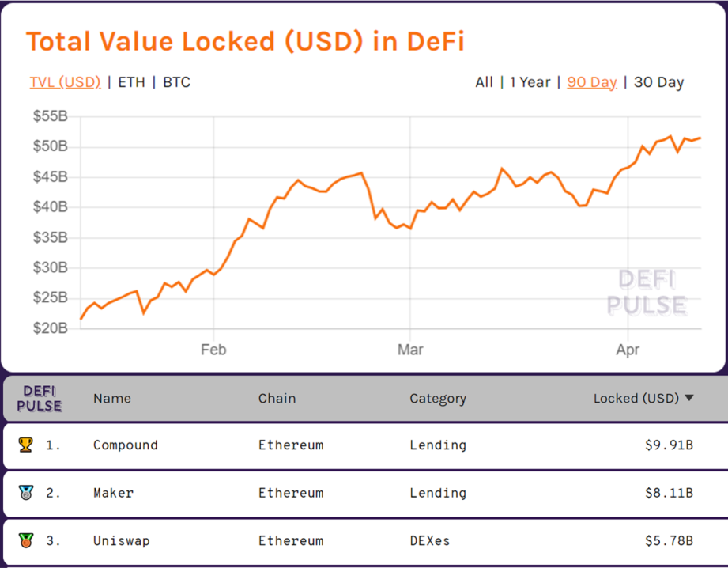Select the 90 Day time range
728x568 pixels.
point(592,82)
